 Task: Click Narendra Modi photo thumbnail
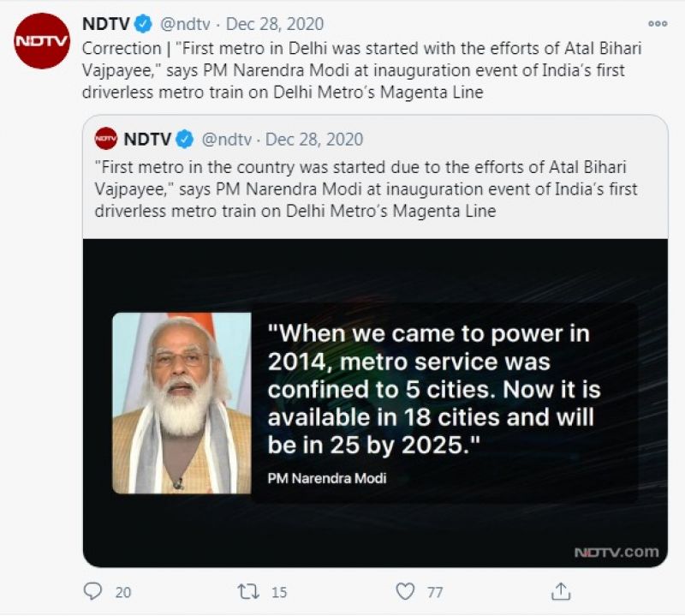(x=182, y=403)
